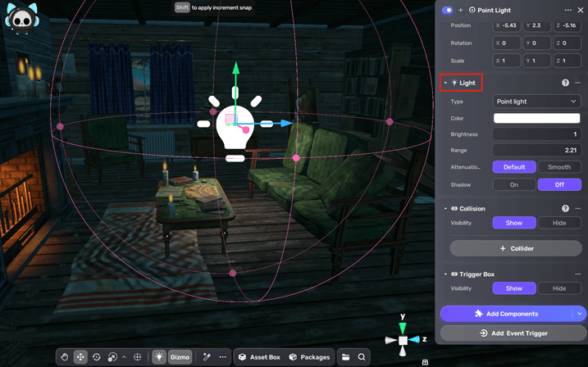Open the light Type dropdown
This screenshot has height=367, width=588.
[537, 102]
